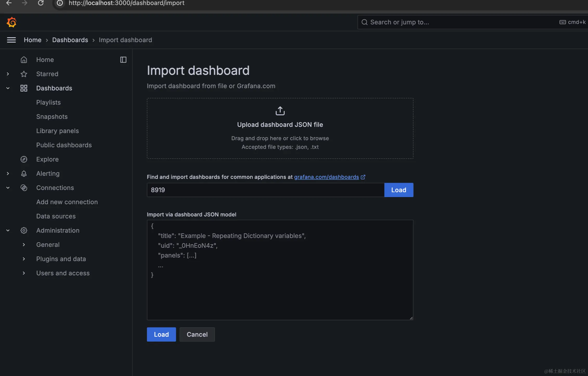588x376 pixels.
Task: Click the Explore compass icon
Action: click(24, 159)
